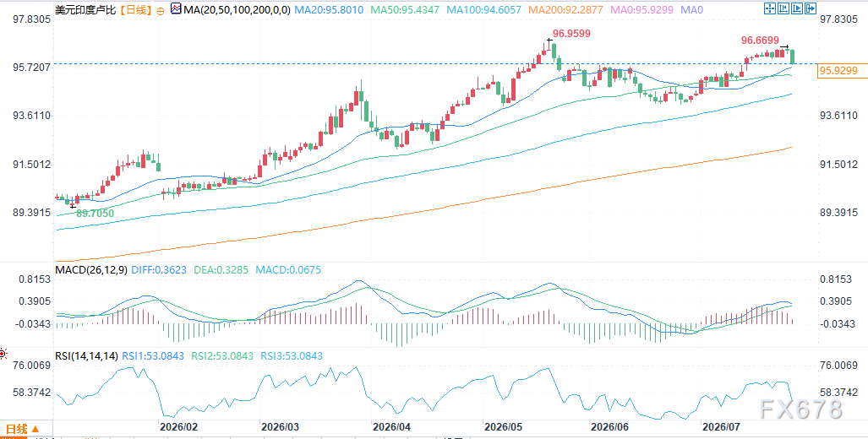Click the left RSI axis 76.0069 label
Screen dimensions: 868x439
click(31, 366)
